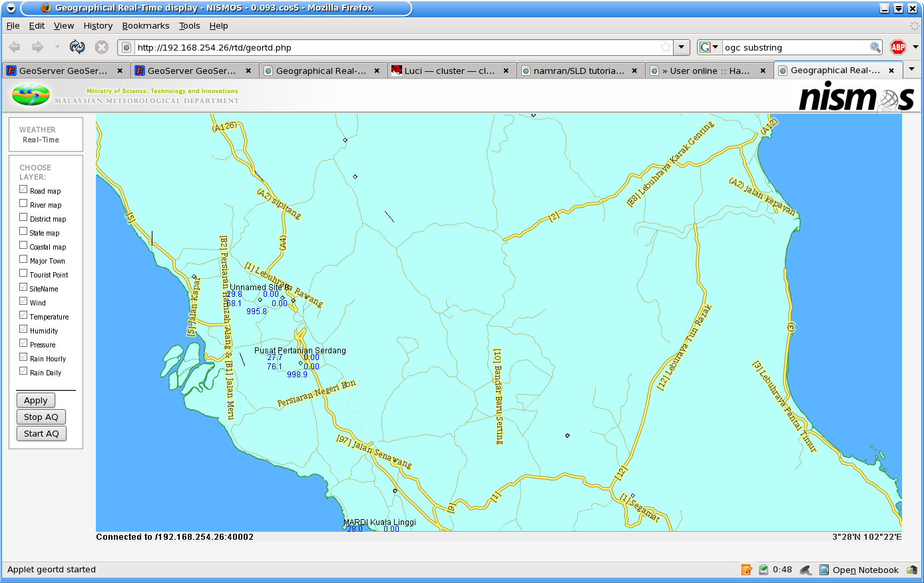This screenshot has width=924, height=583.
Task: Open the Bookmarks menu
Action: (x=145, y=26)
